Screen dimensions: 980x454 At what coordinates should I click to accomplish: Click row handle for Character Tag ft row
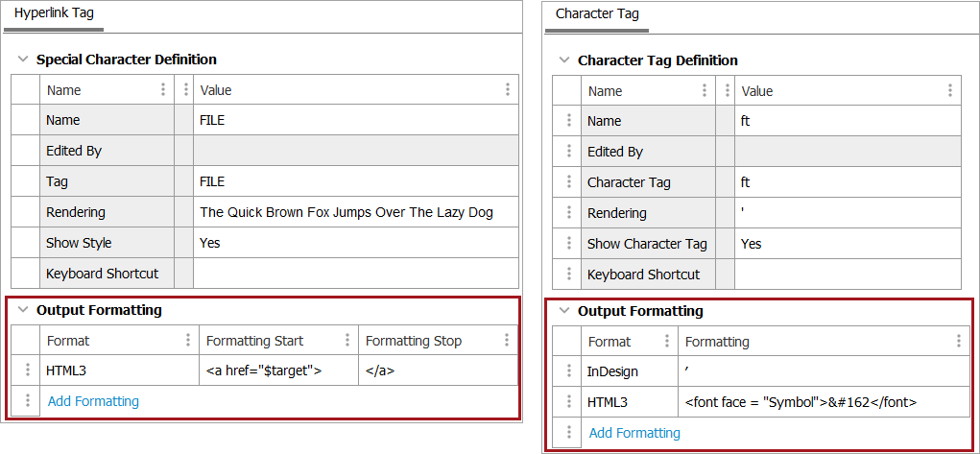(x=568, y=182)
